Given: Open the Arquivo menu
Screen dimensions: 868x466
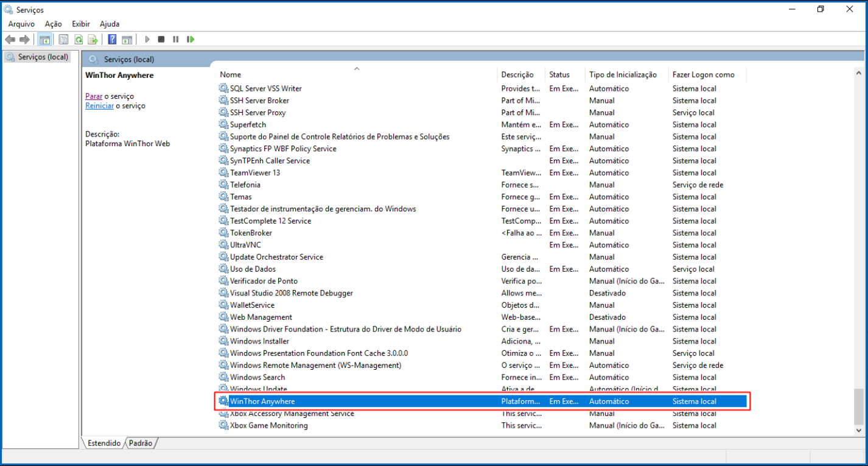Looking at the screenshot, I should 21,24.
